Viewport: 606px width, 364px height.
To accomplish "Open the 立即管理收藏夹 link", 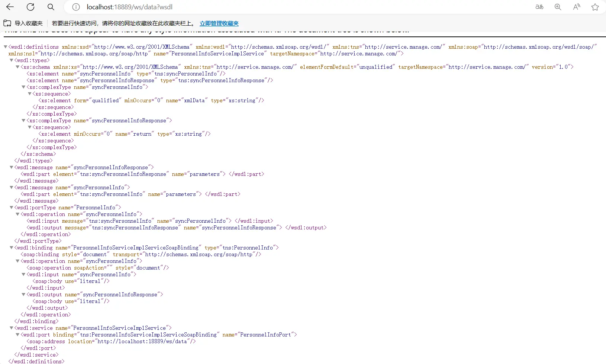I will 219,23.
